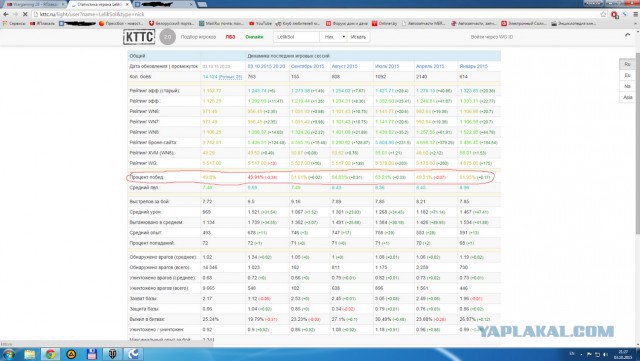Screen dimensions: 640x361
Task: Open the Chrome hamburger menu
Action: tap(635, 14)
